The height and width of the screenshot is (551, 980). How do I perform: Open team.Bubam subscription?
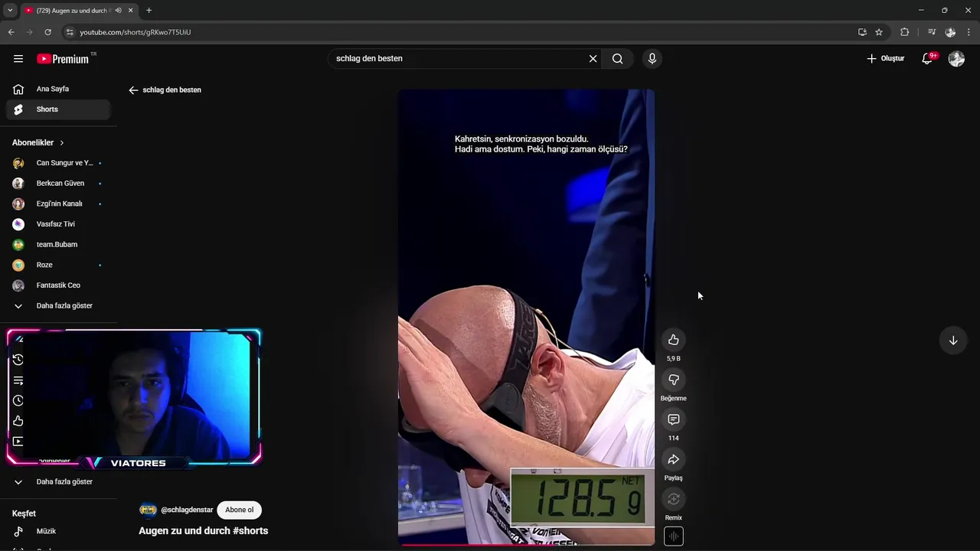[58, 245]
